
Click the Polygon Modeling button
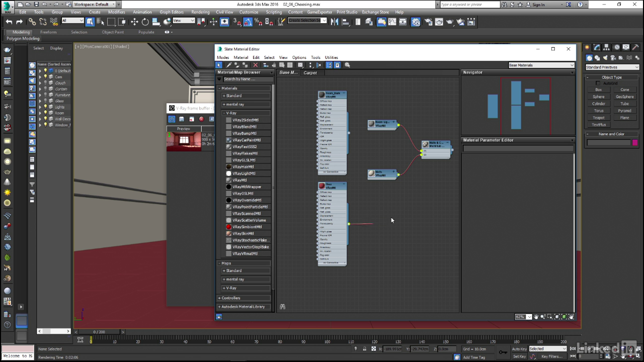23,38
